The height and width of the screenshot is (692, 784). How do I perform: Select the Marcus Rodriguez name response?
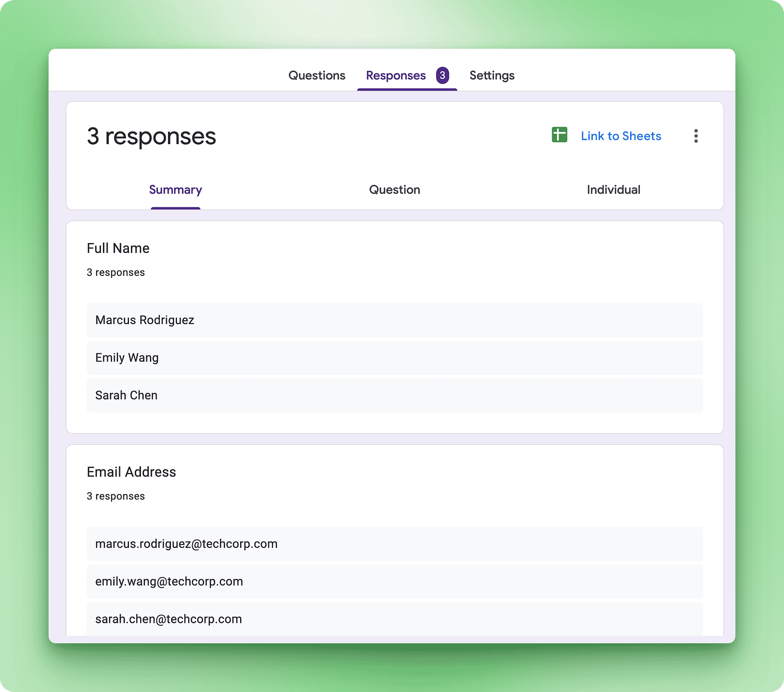(x=145, y=320)
